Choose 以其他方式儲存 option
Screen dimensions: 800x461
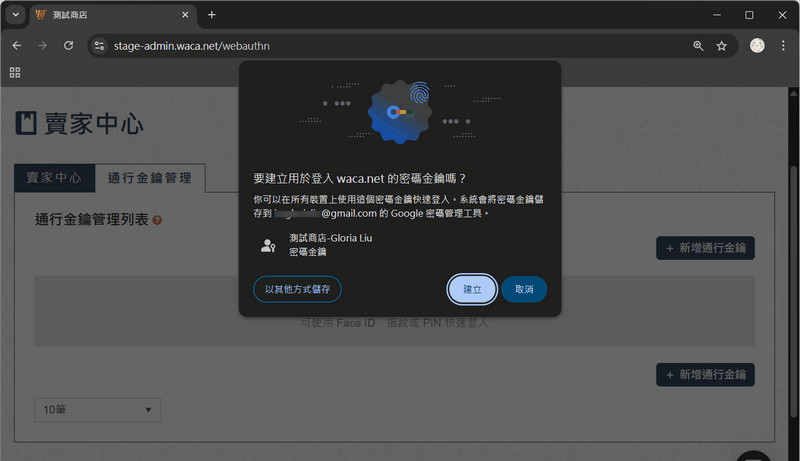297,289
